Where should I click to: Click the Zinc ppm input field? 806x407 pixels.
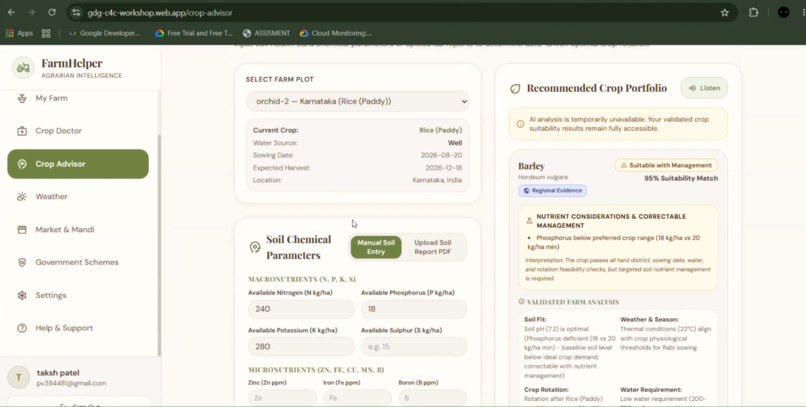pyautogui.click(x=282, y=398)
